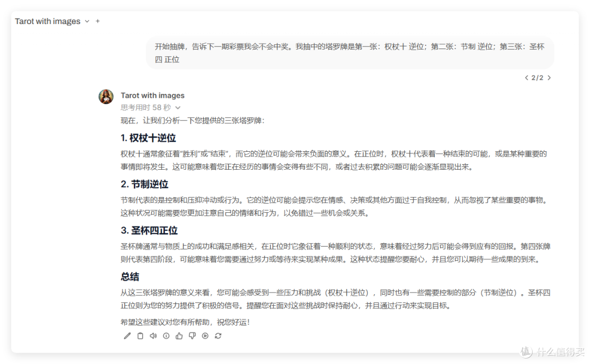590x364 pixels.
Task: Go to the next response version
Action: 549,78
